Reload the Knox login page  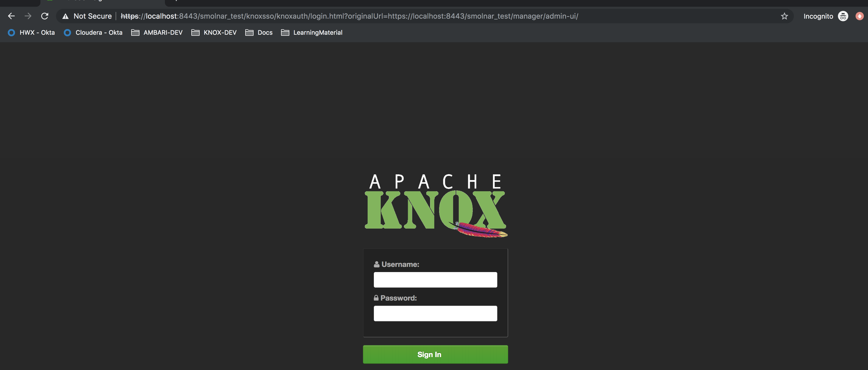(45, 16)
